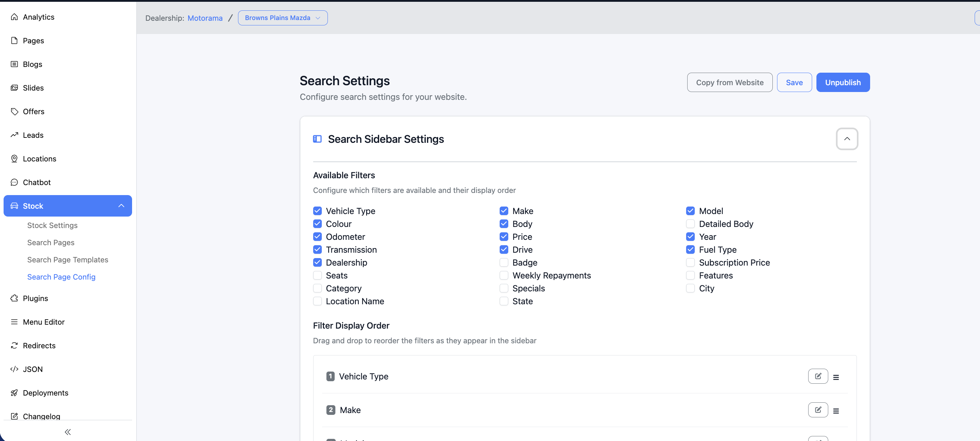Click the Copy from Website button
Image resolution: width=980 pixels, height=441 pixels.
coord(729,83)
